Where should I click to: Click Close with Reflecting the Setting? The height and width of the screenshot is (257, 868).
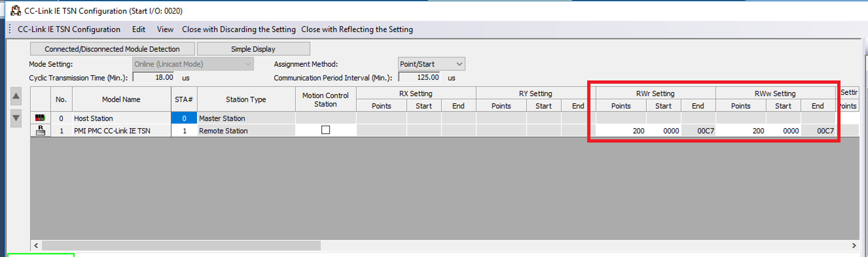[357, 29]
